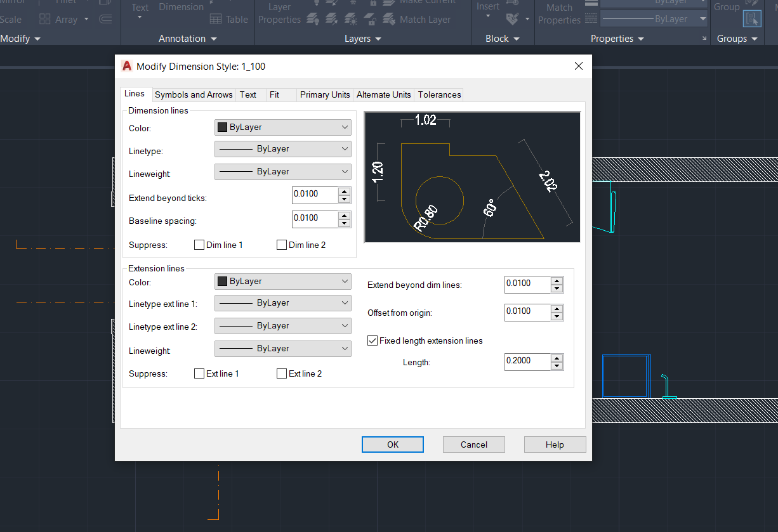This screenshot has width=778, height=532.
Task: Increase fixed Length value
Action: 557,358
